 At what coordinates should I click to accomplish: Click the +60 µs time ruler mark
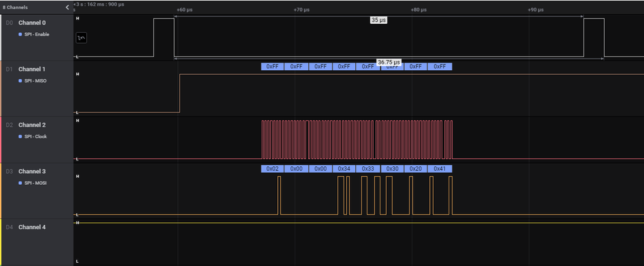coord(185,10)
